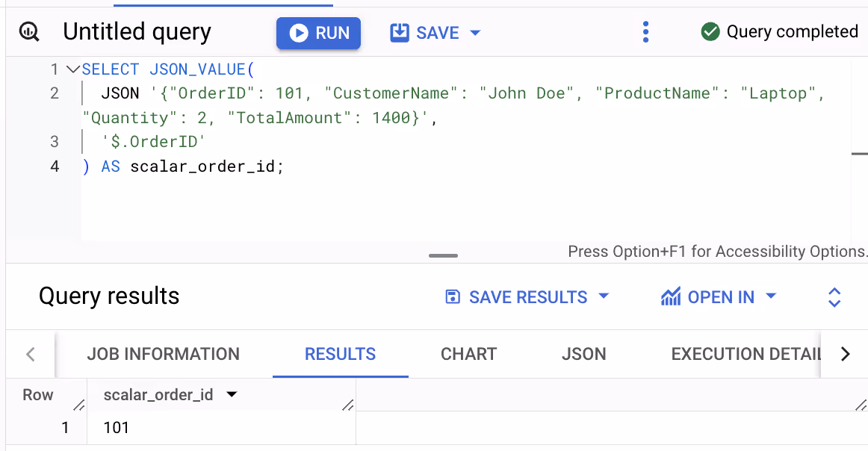
Task: Click the SAVE disk icon
Action: pyautogui.click(x=399, y=33)
